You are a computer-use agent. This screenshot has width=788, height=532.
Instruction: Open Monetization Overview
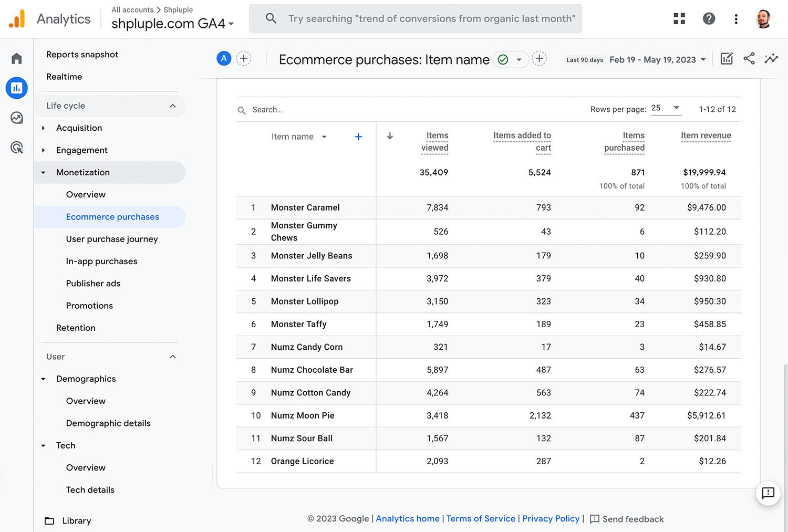pos(86,194)
